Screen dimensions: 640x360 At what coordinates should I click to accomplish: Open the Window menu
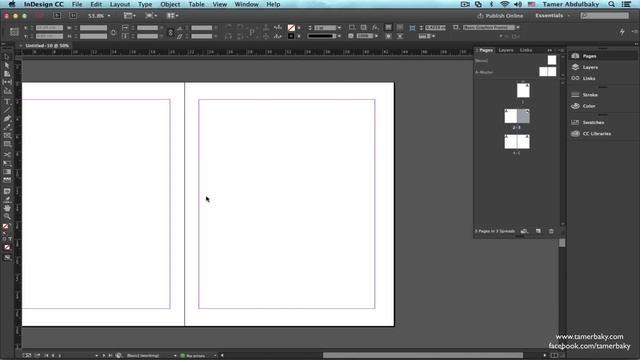coord(247,4)
